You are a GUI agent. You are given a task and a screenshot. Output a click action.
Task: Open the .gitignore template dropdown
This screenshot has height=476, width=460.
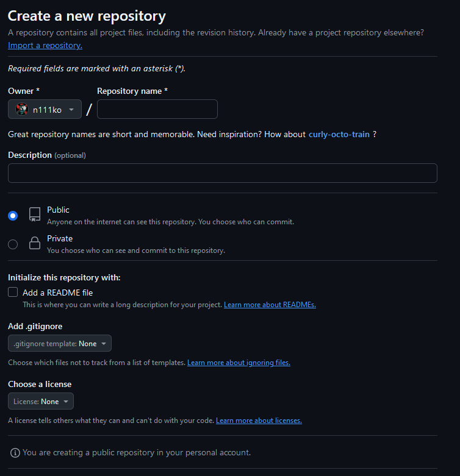pyautogui.click(x=60, y=343)
